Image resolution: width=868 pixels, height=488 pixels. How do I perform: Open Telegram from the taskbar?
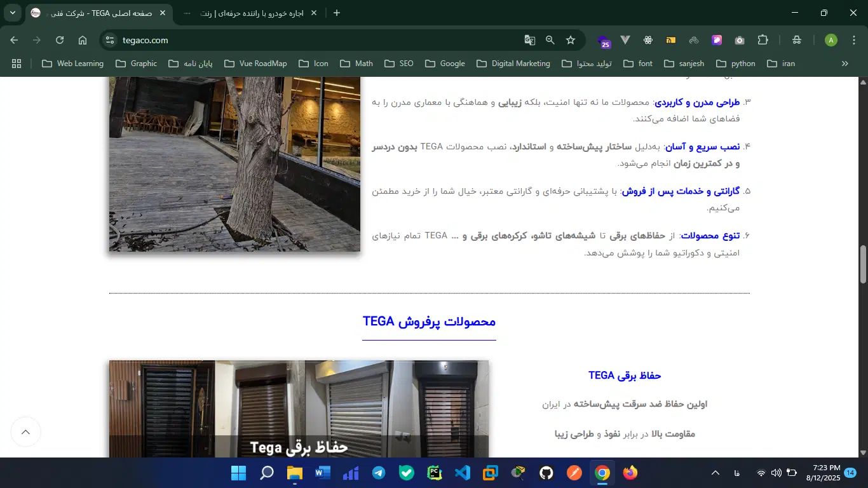pyautogui.click(x=379, y=473)
